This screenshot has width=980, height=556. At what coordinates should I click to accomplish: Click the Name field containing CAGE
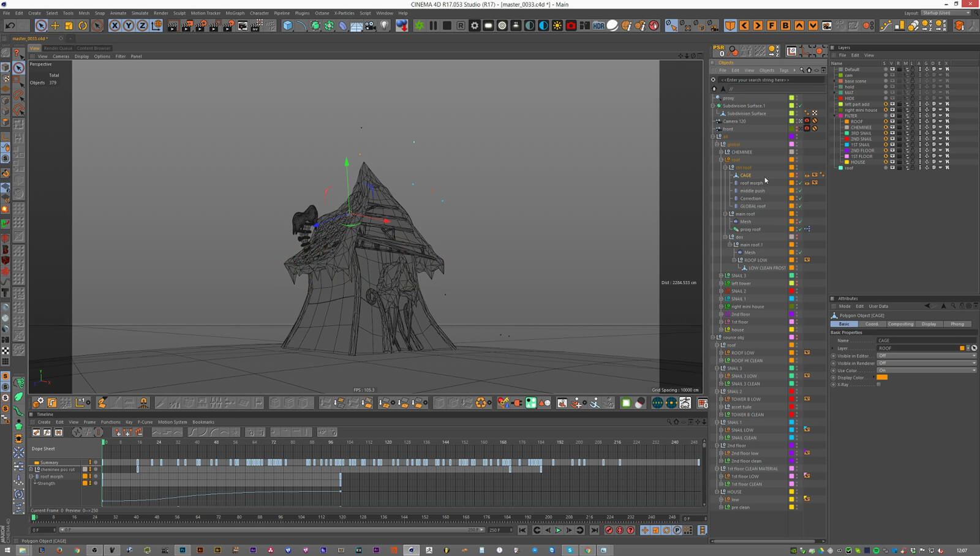tap(927, 340)
